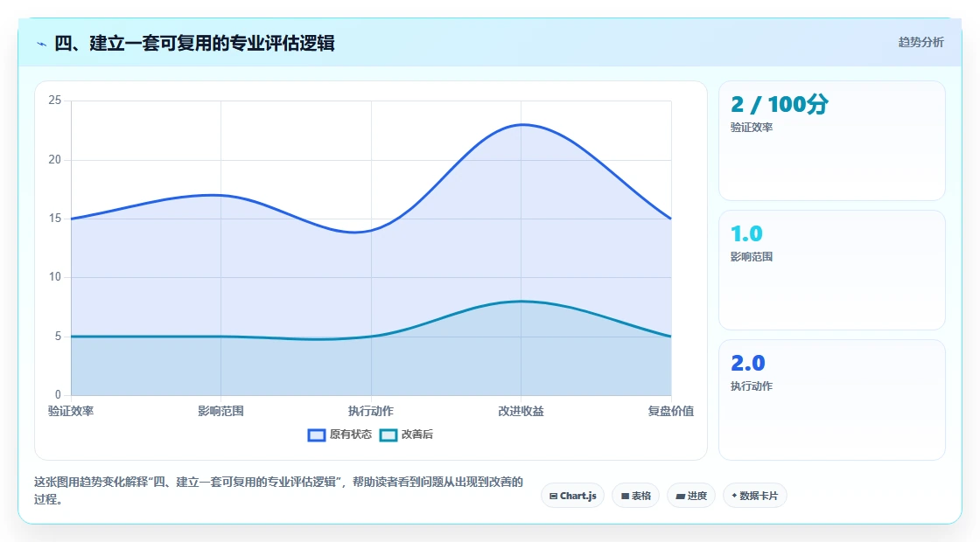Viewport: 980px width, 542px height.
Task: Click the 验证效率 x-axis label
Action: (x=71, y=411)
